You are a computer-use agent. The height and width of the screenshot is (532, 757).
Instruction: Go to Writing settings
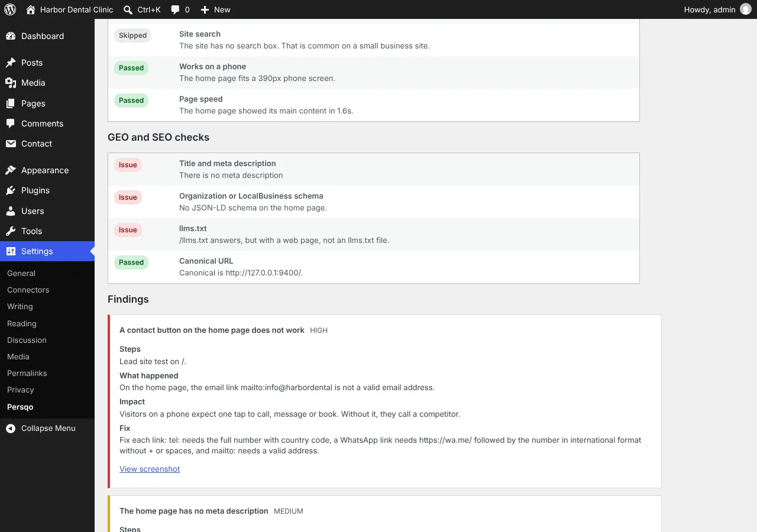[x=20, y=306]
